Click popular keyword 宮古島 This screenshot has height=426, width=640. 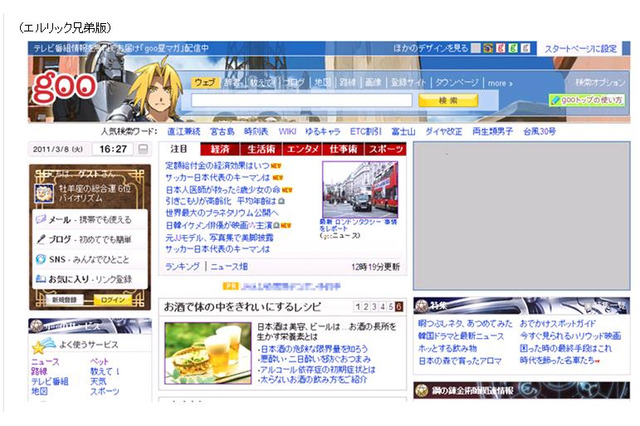tap(222, 131)
